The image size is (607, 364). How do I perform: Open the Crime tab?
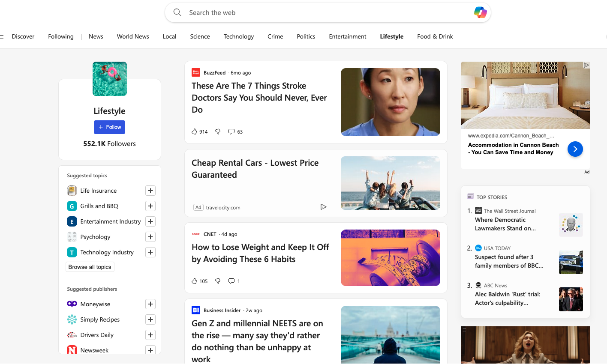point(275,37)
